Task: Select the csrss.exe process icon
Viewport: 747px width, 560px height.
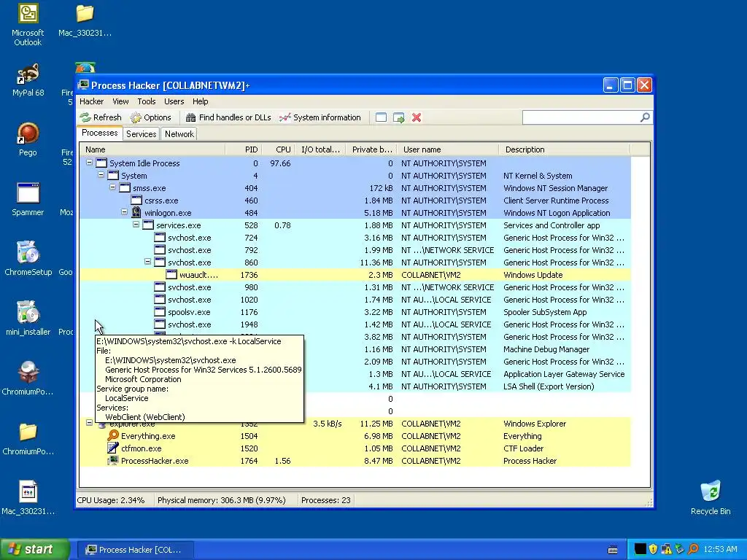Action: [x=136, y=201]
